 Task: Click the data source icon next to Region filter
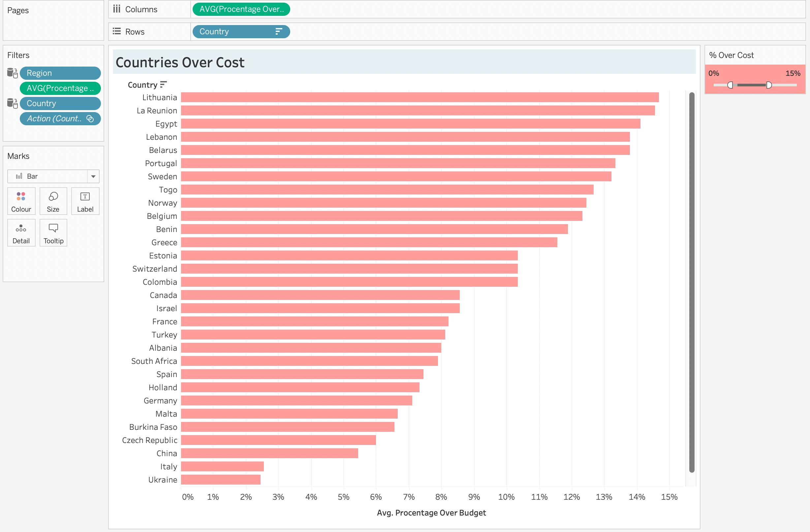(x=12, y=73)
